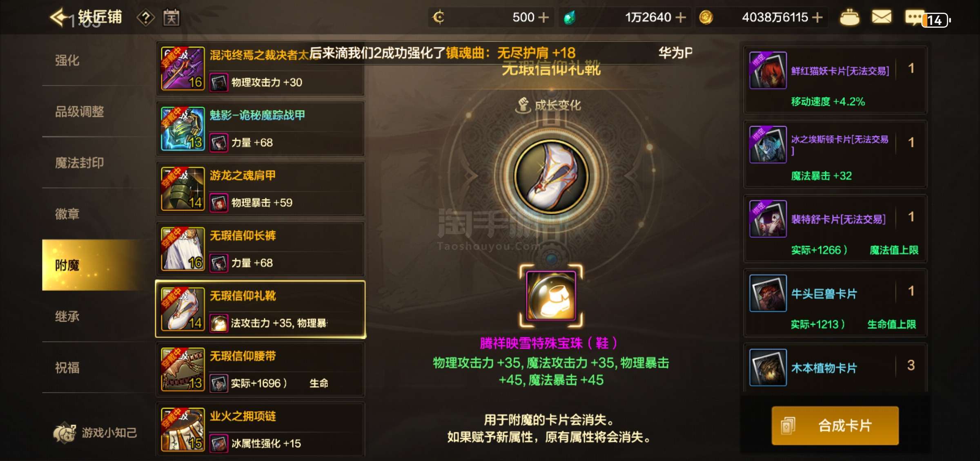
Task: Click the 合成卡片 button
Action: (835, 425)
